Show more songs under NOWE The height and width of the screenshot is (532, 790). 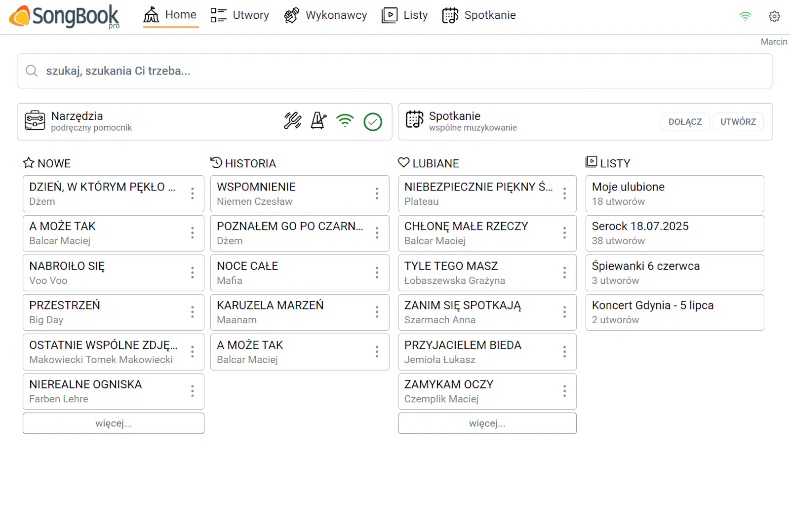114,423
